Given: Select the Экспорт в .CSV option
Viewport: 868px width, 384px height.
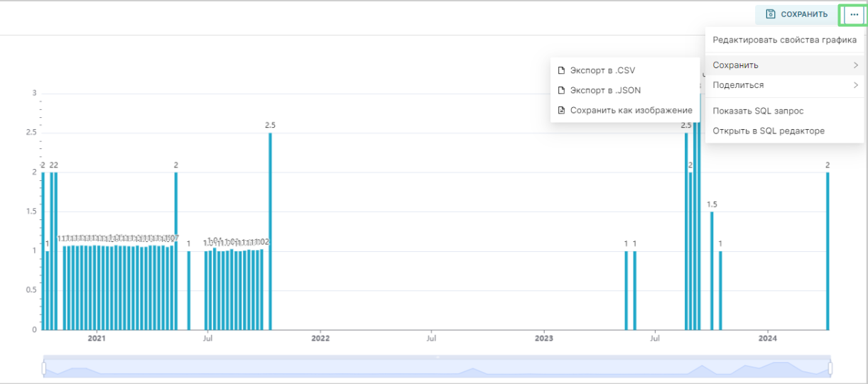Looking at the screenshot, I should coord(602,70).
